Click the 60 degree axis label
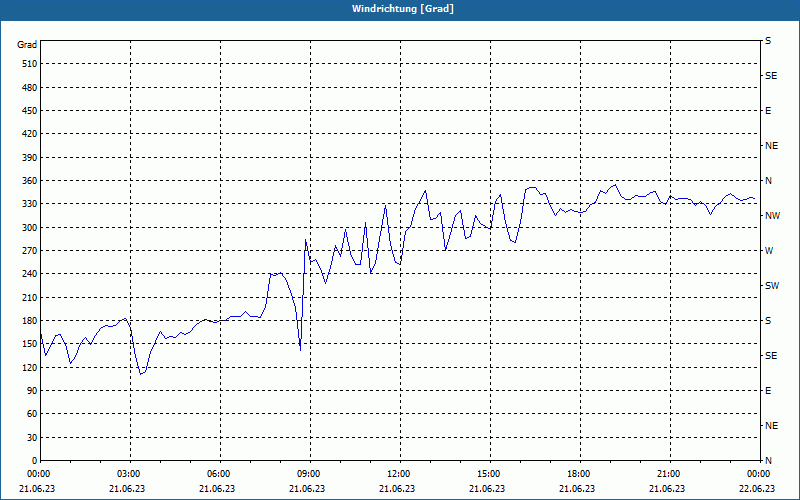This screenshot has height=500, width=800. [x=32, y=413]
